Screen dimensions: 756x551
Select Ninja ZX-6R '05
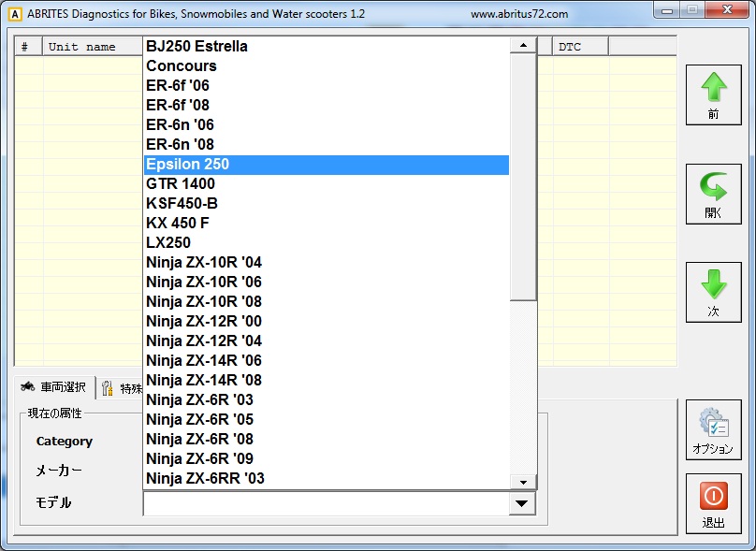pyautogui.click(x=327, y=419)
